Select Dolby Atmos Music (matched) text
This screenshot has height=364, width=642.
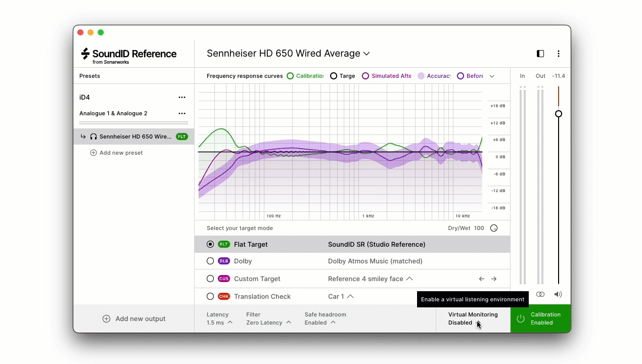coord(375,261)
